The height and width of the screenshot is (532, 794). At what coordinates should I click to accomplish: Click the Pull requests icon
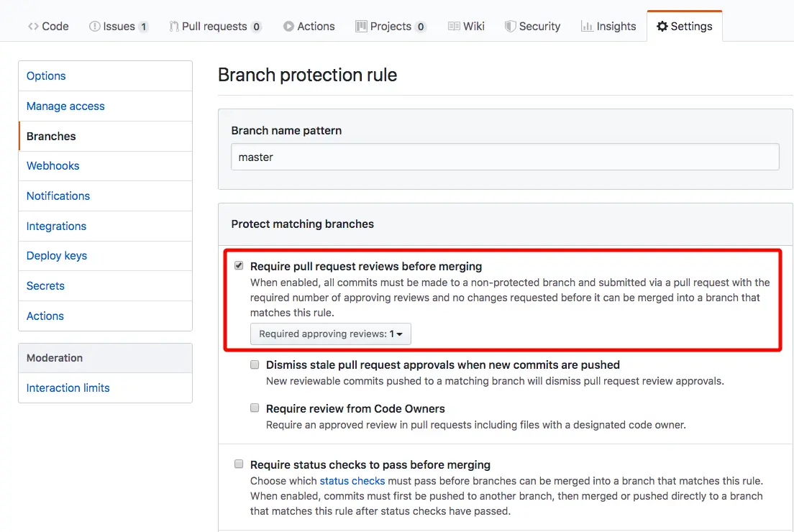(x=174, y=27)
